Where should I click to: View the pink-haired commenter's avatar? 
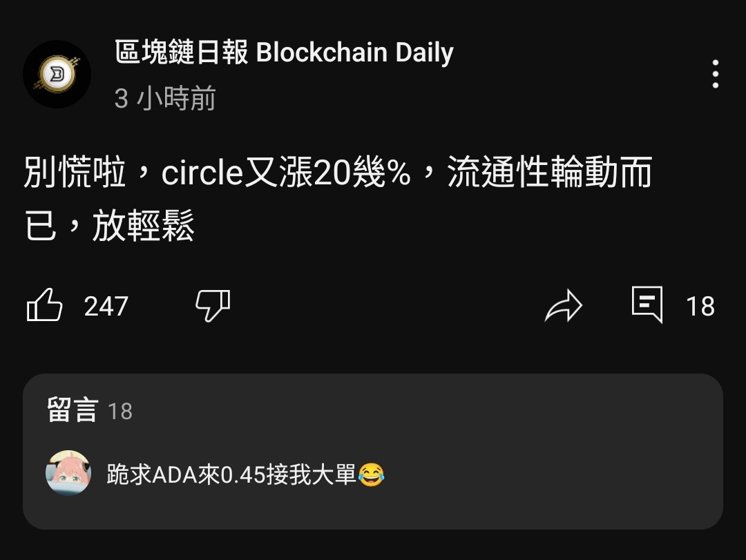[68, 473]
